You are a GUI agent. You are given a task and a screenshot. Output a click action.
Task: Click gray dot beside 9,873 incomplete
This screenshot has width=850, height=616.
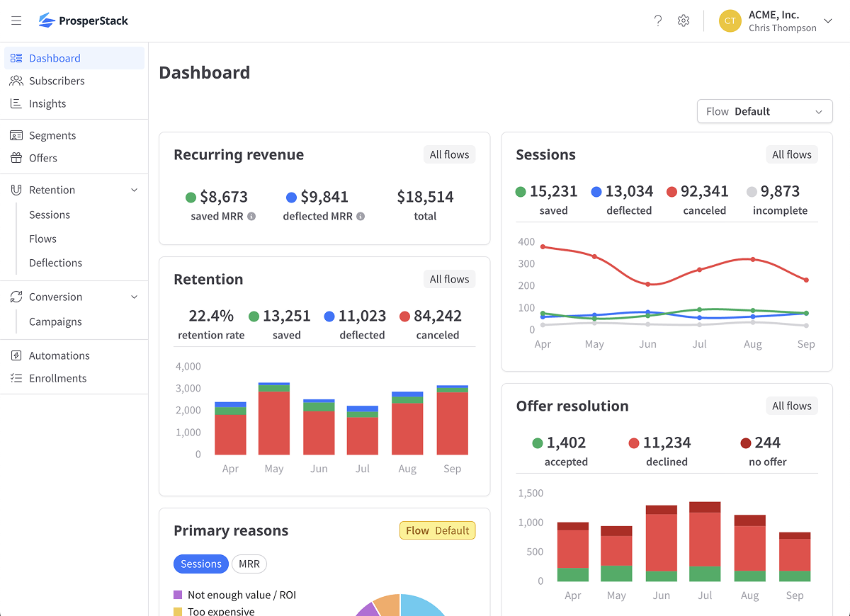point(752,192)
